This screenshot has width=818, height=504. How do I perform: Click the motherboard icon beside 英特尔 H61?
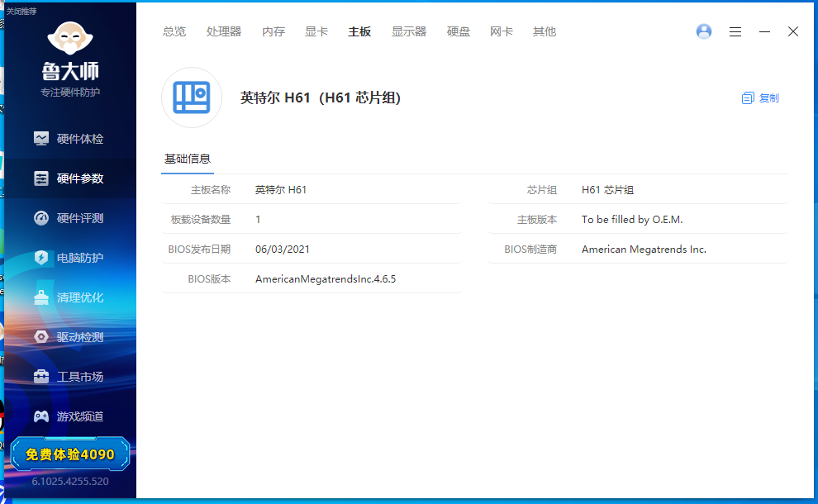192,97
